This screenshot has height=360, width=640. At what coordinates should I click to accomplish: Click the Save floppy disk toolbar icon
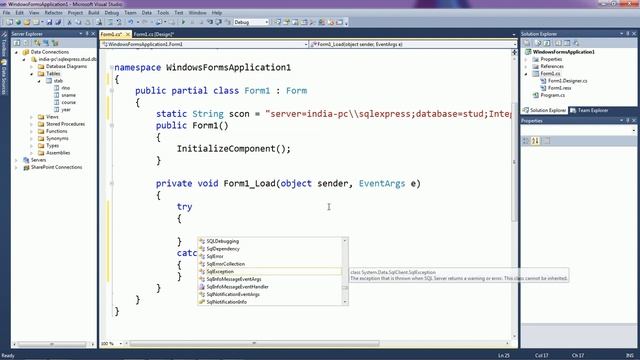(x=49, y=22)
